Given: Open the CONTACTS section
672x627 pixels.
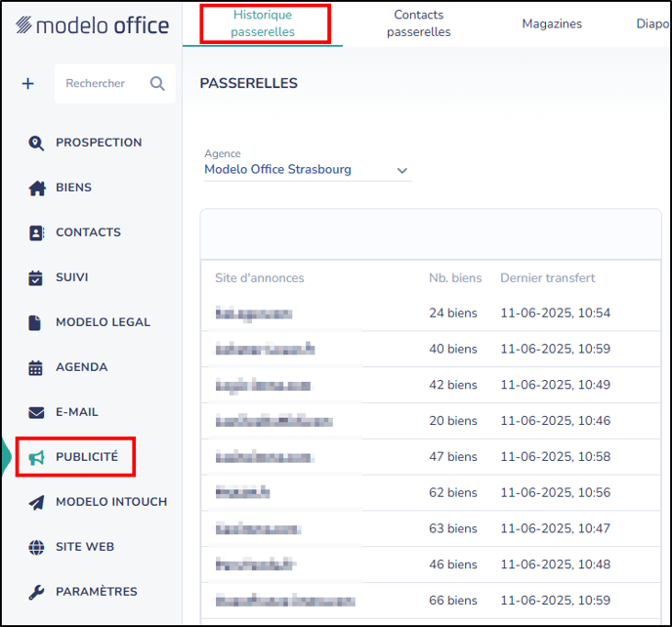Looking at the screenshot, I should pyautogui.click(x=88, y=232).
